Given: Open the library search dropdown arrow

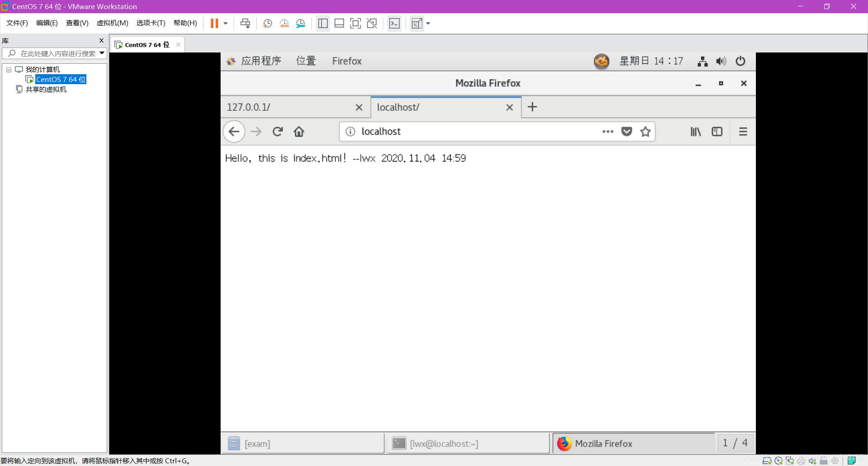Looking at the screenshot, I should [102, 53].
